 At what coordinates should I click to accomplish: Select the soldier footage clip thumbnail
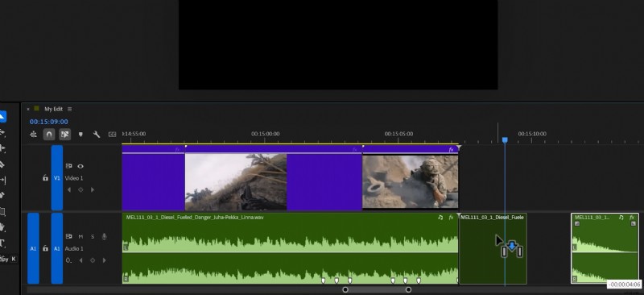click(410, 181)
